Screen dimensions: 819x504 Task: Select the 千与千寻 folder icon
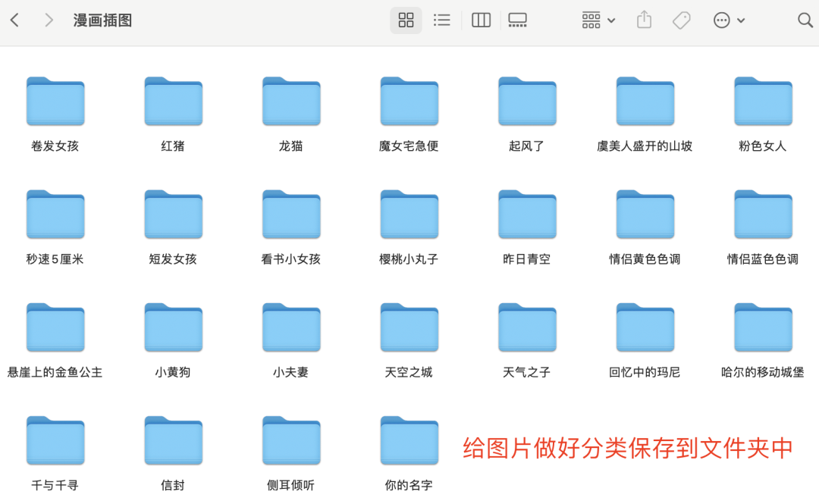(55, 441)
